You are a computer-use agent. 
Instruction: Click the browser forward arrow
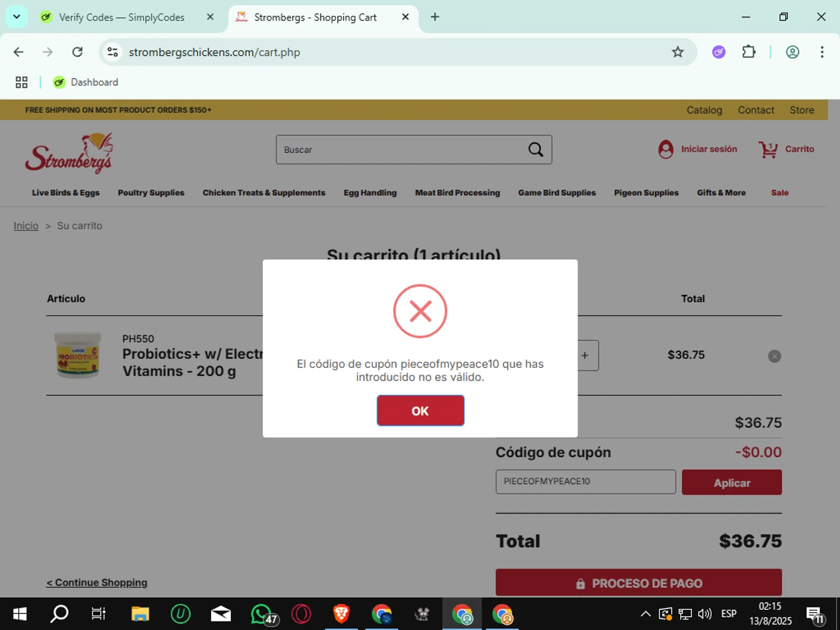pyautogui.click(x=48, y=52)
